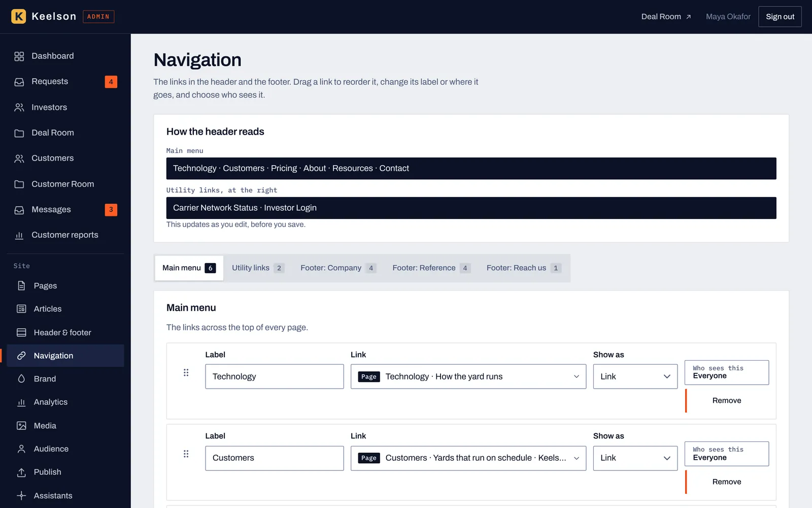The height and width of the screenshot is (508, 812).
Task: Grab the drag handle on Customers row
Action: 186,454
